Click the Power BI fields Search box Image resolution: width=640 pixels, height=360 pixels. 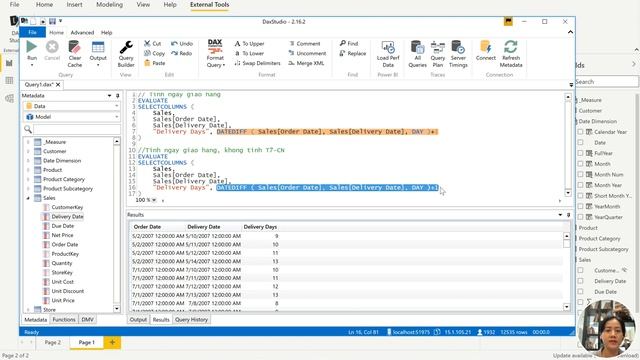606,82
